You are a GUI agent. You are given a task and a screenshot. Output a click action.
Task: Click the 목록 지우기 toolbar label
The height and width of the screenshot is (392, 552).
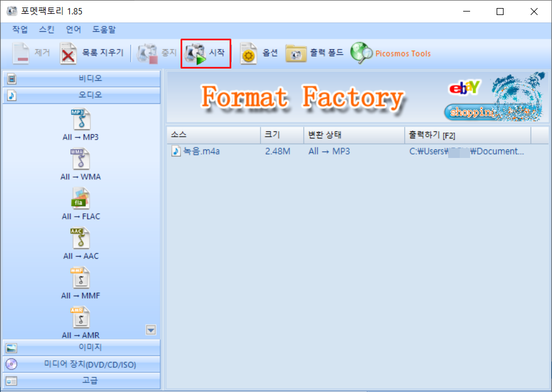[x=103, y=52]
